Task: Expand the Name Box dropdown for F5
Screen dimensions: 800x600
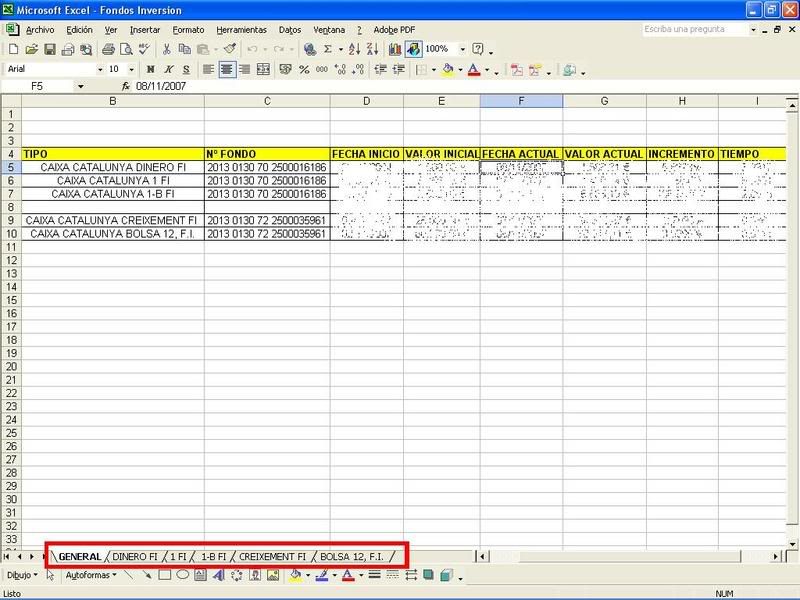Action: coord(81,86)
